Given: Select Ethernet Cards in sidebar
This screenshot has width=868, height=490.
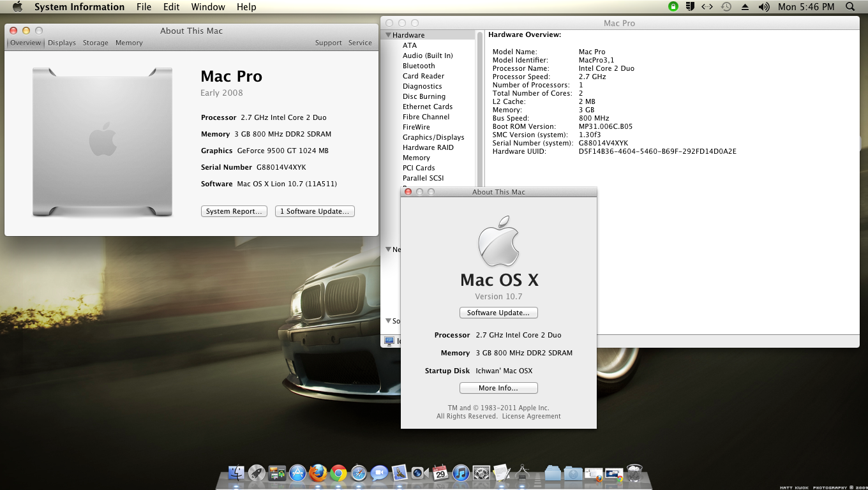Looking at the screenshot, I should click(428, 107).
